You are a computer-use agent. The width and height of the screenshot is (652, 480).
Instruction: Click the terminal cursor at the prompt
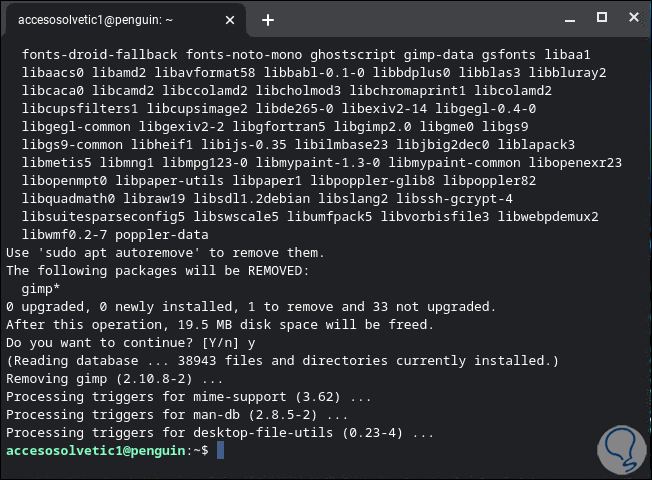[221, 451]
